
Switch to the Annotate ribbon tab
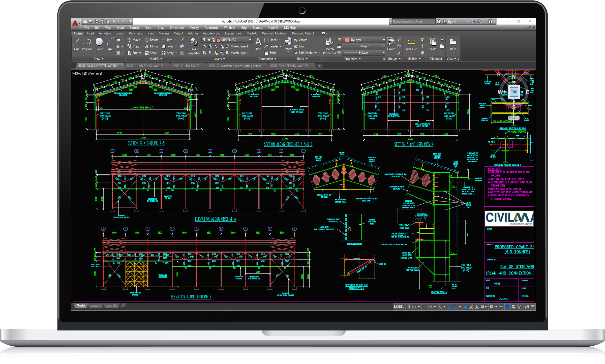pos(105,33)
